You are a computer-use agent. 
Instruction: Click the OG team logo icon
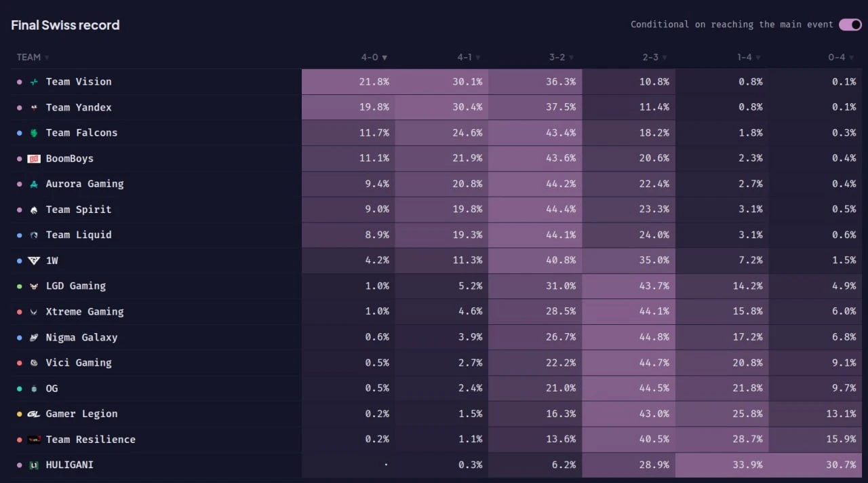pos(34,389)
